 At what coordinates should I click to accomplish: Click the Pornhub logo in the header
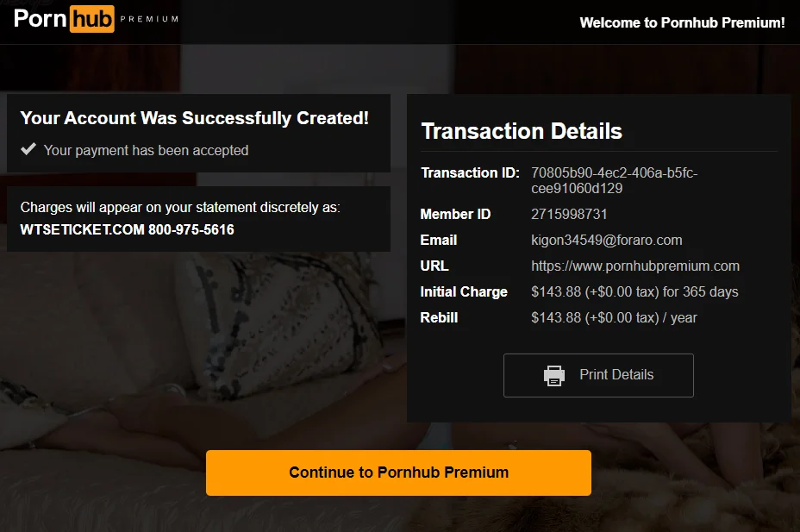point(64,19)
